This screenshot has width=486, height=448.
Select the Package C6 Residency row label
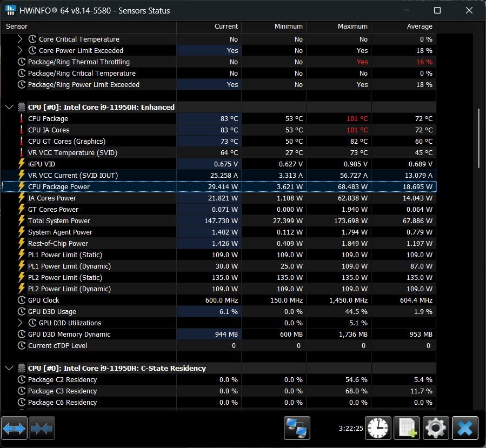click(x=63, y=403)
